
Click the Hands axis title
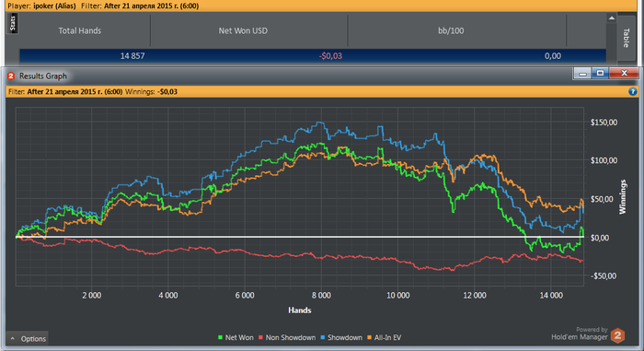(299, 310)
